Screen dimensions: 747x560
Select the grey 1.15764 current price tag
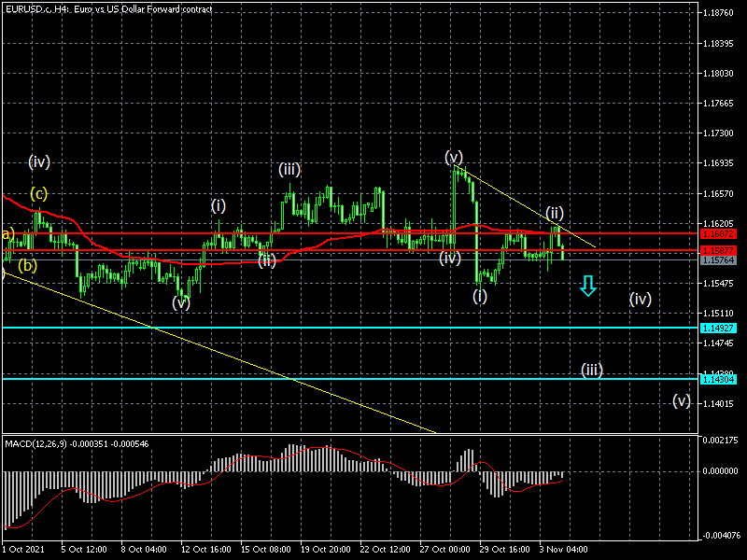(x=718, y=260)
